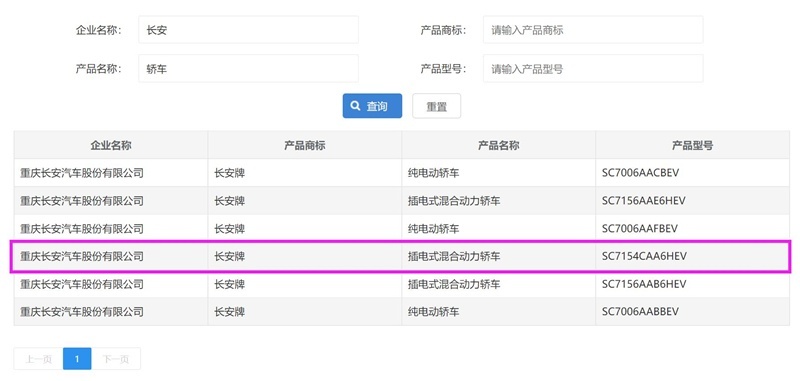
Task: Select the highlighted SC7154CAA6HEV row
Action: point(402,257)
